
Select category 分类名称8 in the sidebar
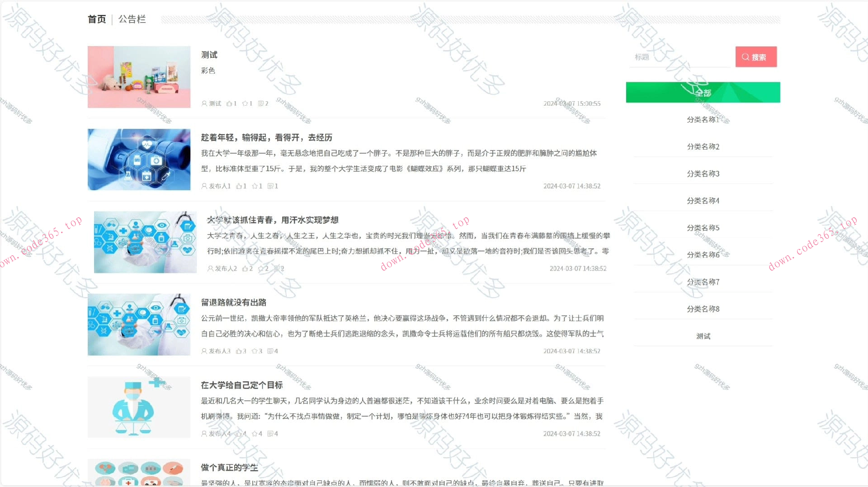[703, 309]
